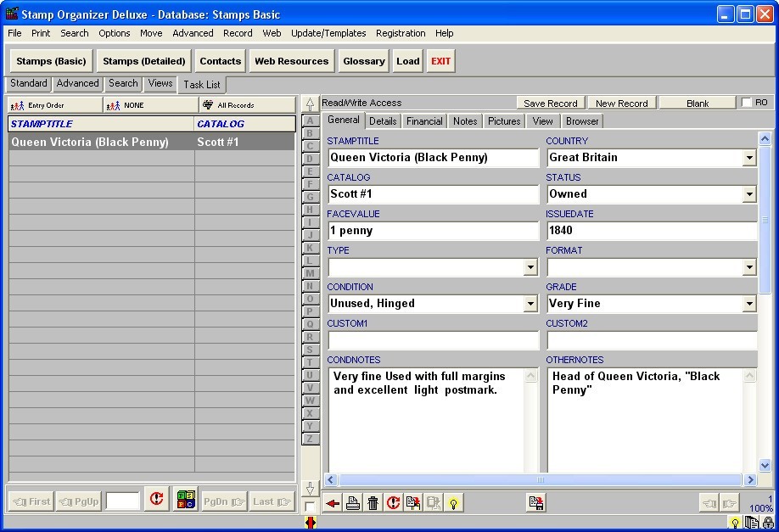Jump to letter A in alphabet index
779x532 pixels.
[x=310, y=120]
